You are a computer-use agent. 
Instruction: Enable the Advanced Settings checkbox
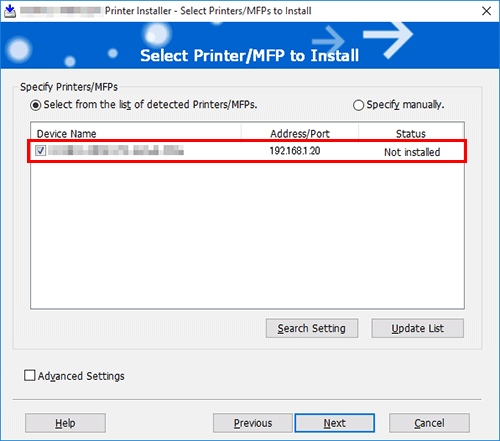[30, 375]
